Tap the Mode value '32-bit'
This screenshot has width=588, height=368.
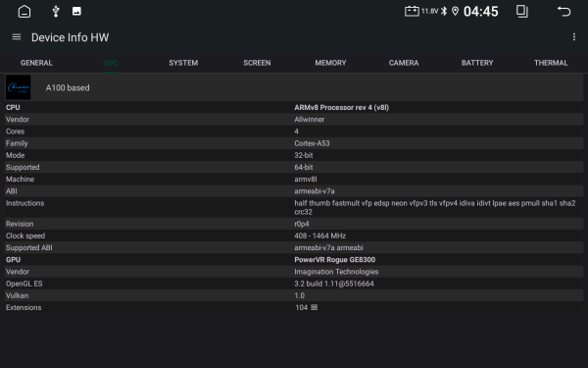(304, 155)
